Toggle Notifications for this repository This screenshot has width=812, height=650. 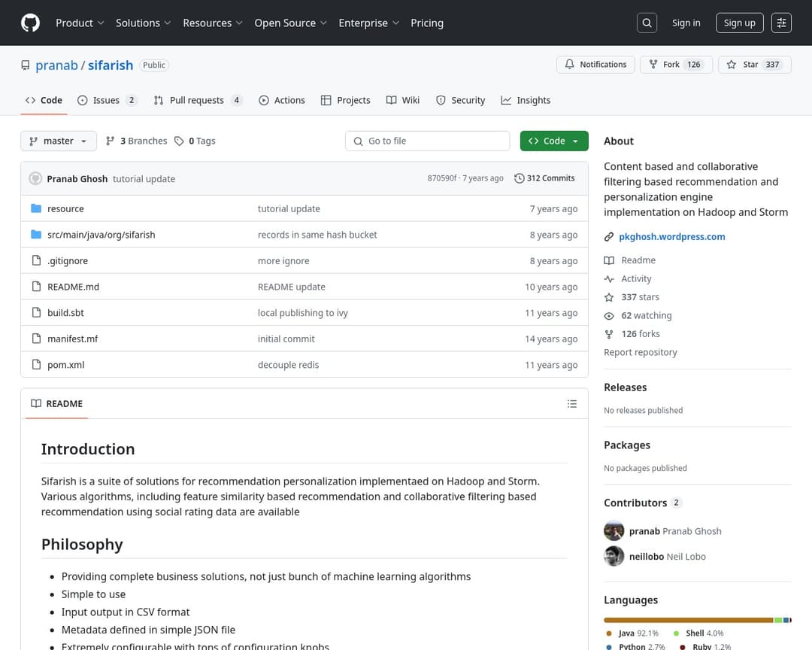tap(595, 65)
